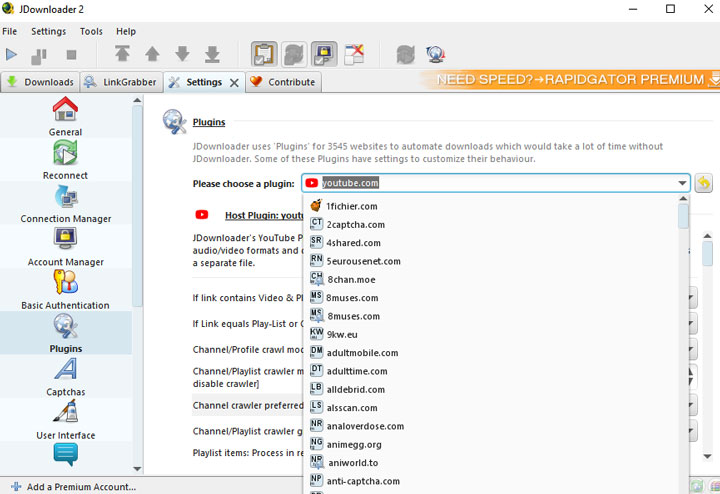Select adulttime.com from plugin list
Viewport: 720px width, 494px height.
pyautogui.click(x=490, y=371)
